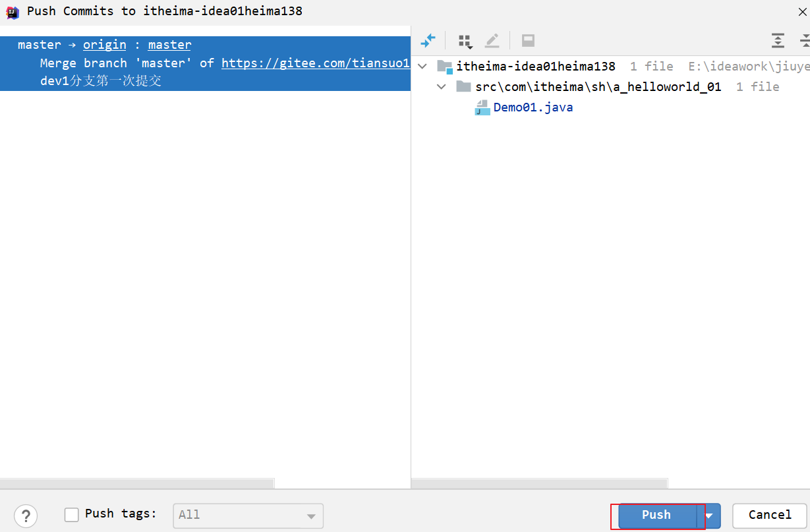Click the Collapse All icon
810x532 pixels.
tap(804, 41)
